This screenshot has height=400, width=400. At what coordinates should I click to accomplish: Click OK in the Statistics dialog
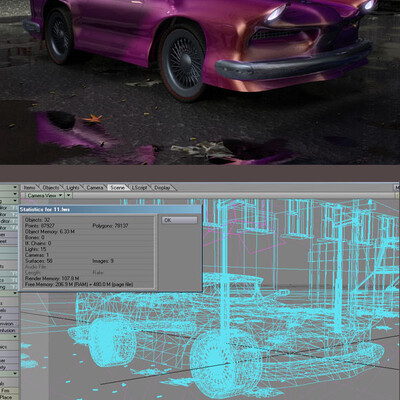click(x=179, y=220)
